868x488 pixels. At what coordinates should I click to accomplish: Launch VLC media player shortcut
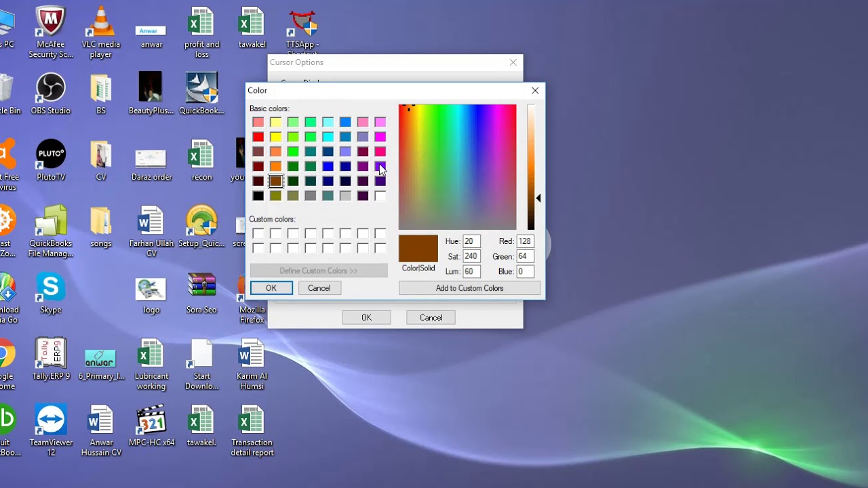click(100, 32)
